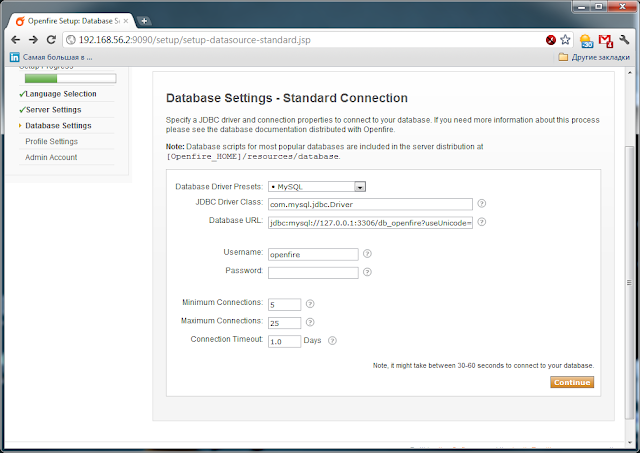Show help for Connection Timeout
The image size is (640, 453).
[333, 340]
